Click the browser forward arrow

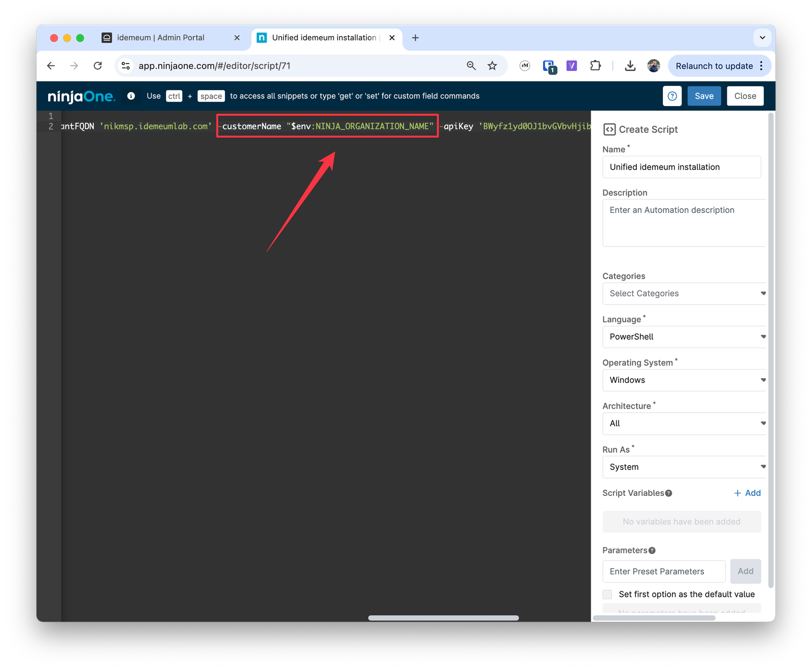[x=74, y=65]
